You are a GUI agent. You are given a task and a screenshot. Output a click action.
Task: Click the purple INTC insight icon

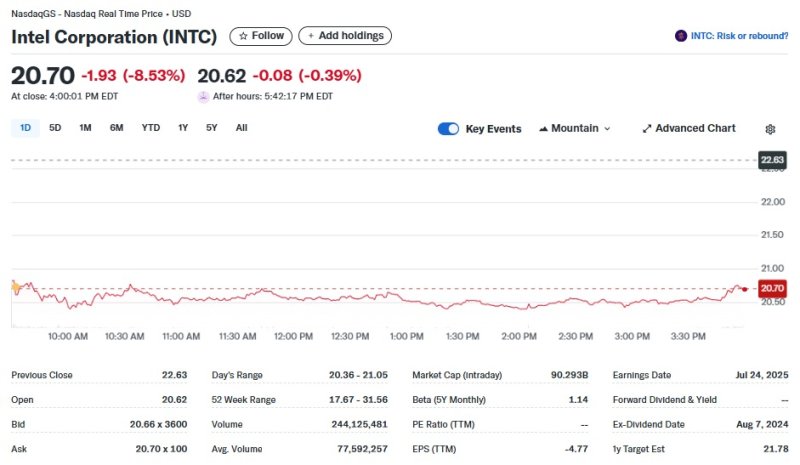(681, 36)
